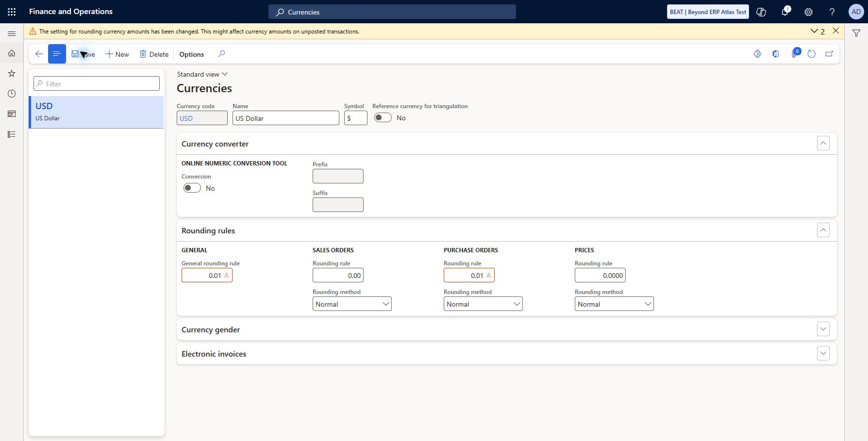Expand the Electronic invoices section
This screenshot has width=868, height=441.
click(x=823, y=354)
